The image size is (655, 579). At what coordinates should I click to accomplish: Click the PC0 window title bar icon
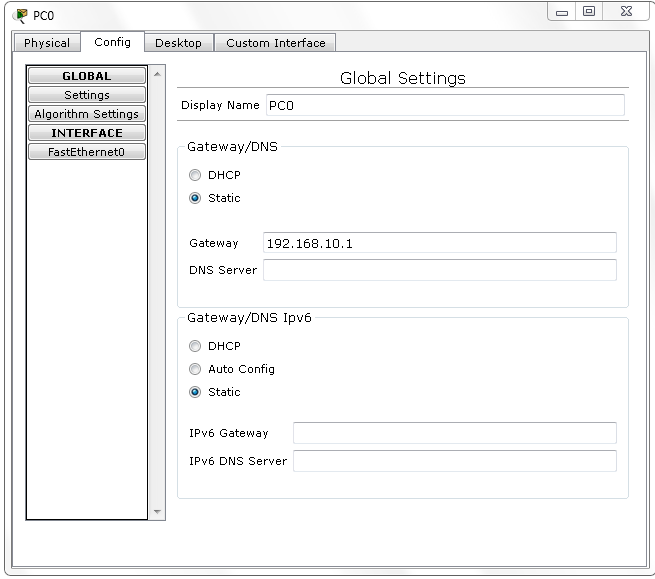21,14
